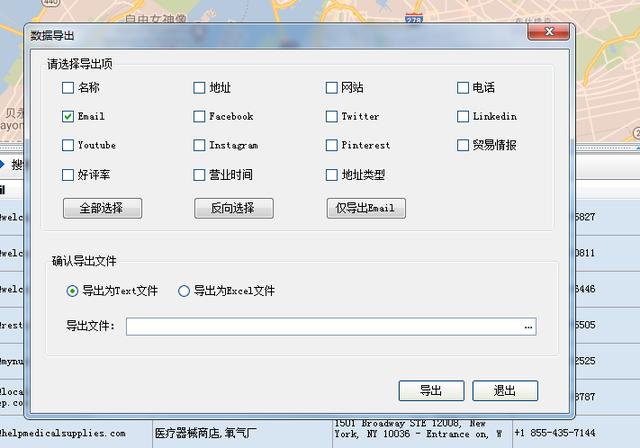Click the 反向选择 button
This screenshot has width=640, height=448.
234,208
